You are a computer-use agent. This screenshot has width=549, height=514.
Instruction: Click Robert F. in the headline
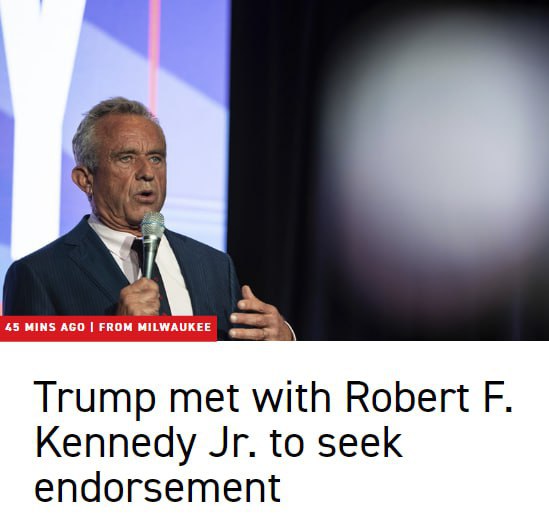[x=429, y=397]
